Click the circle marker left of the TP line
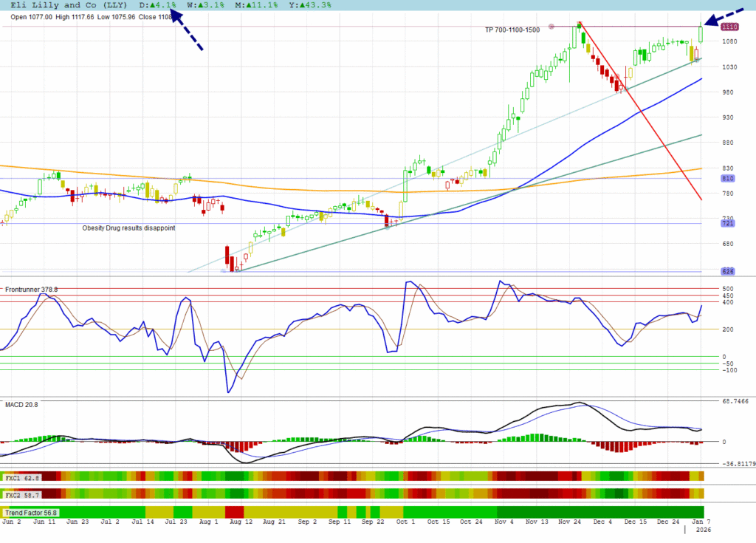This screenshot has height=543, width=756. (x=551, y=27)
